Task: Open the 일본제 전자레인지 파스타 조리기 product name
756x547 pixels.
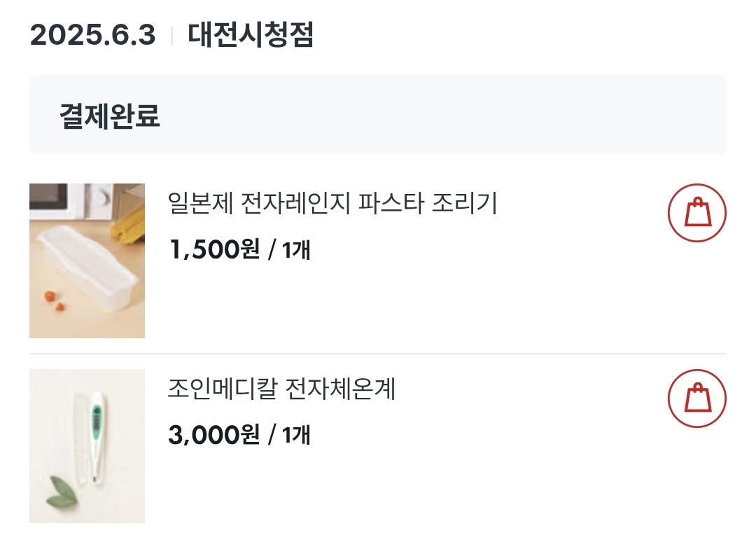Action: [332, 203]
